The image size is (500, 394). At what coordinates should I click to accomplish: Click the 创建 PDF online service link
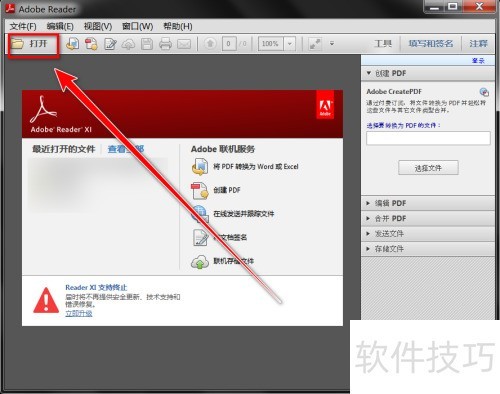227,190
